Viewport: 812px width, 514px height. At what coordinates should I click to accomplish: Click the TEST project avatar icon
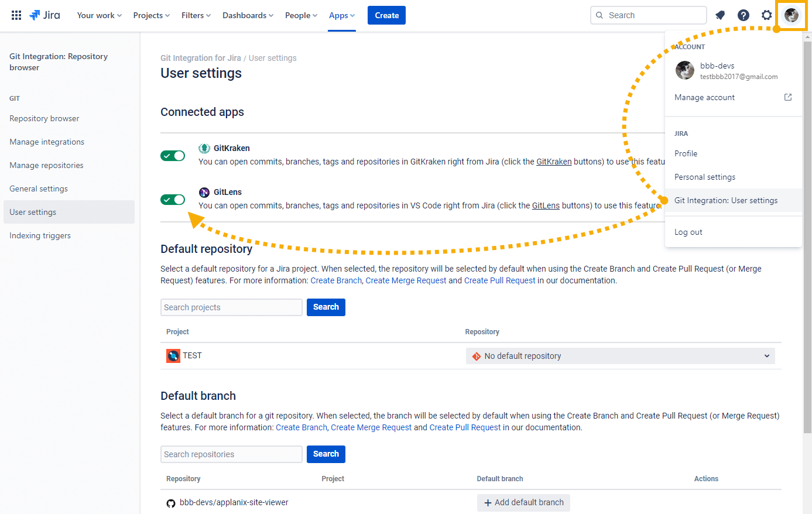pos(173,355)
